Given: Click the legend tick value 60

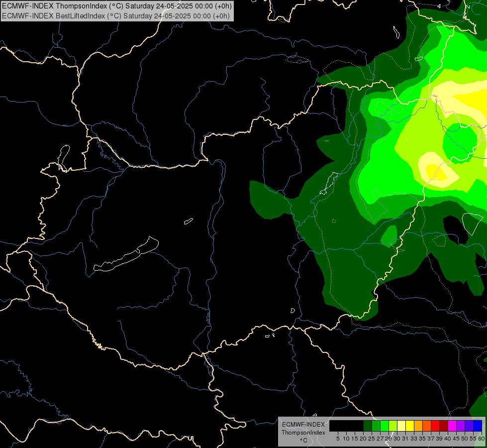Looking at the screenshot, I should 482,439.
